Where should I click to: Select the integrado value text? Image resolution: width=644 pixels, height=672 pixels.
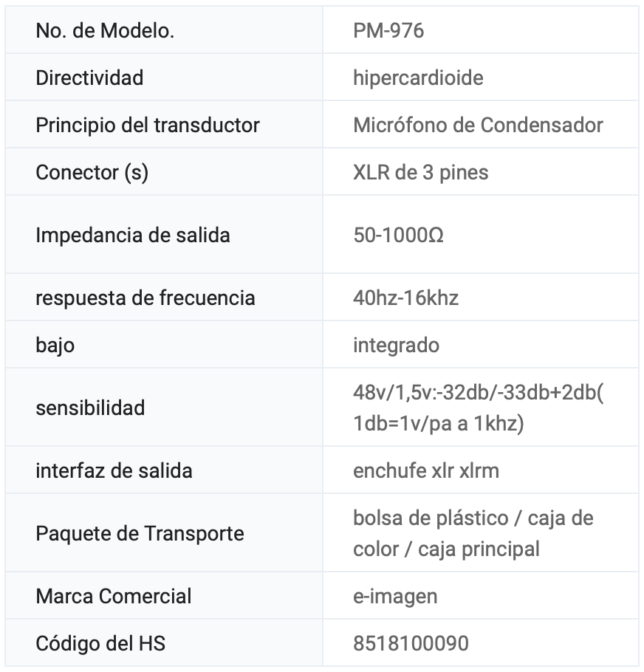[x=396, y=345]
